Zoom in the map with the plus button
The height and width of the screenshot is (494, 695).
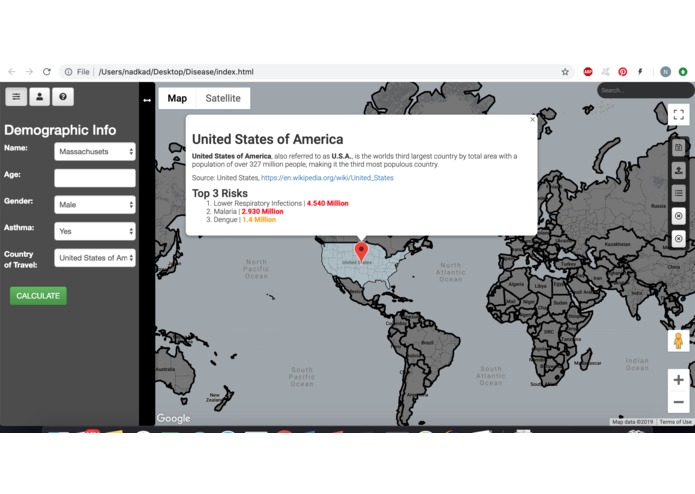coord(679,380)
